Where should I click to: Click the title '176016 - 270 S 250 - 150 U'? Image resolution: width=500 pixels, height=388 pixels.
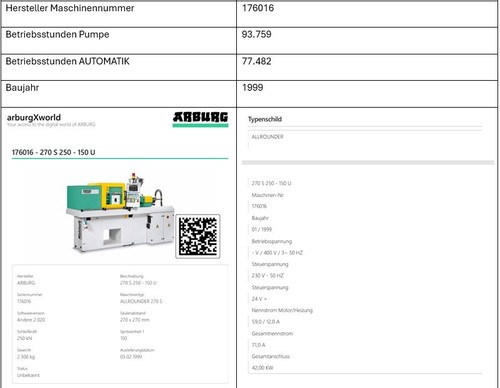coord(54,152)
